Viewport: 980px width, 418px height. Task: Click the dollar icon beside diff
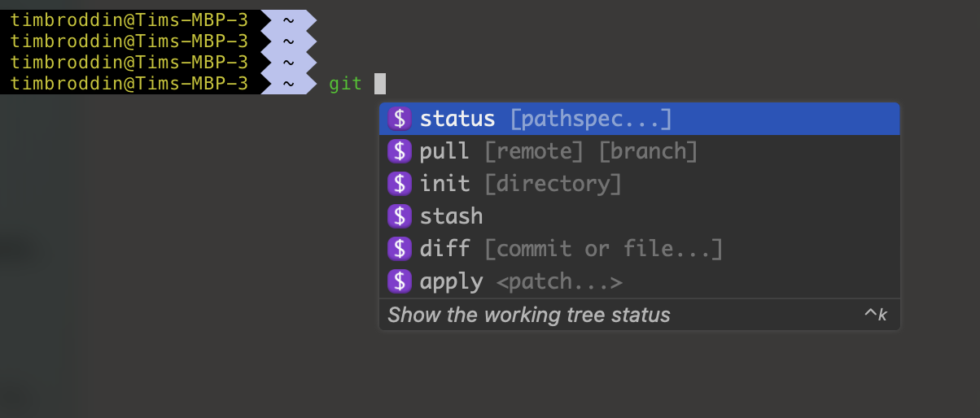click(x=399, y=249)
